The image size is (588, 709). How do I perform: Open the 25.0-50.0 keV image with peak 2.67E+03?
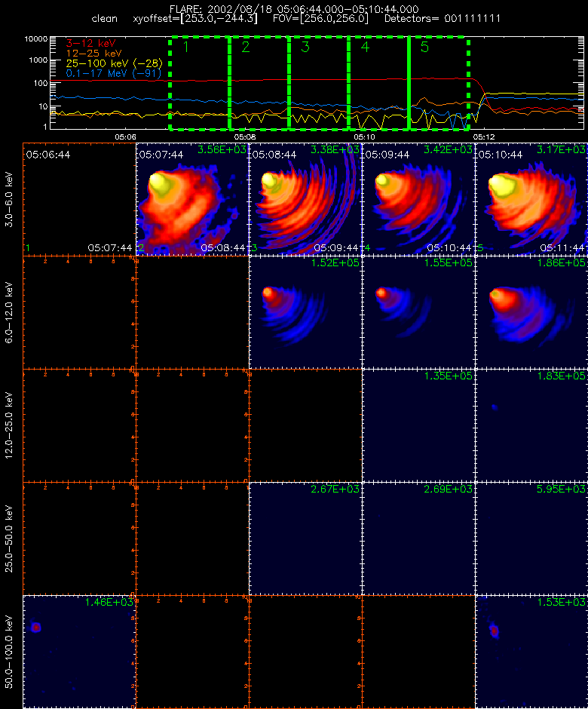point(305,539)
